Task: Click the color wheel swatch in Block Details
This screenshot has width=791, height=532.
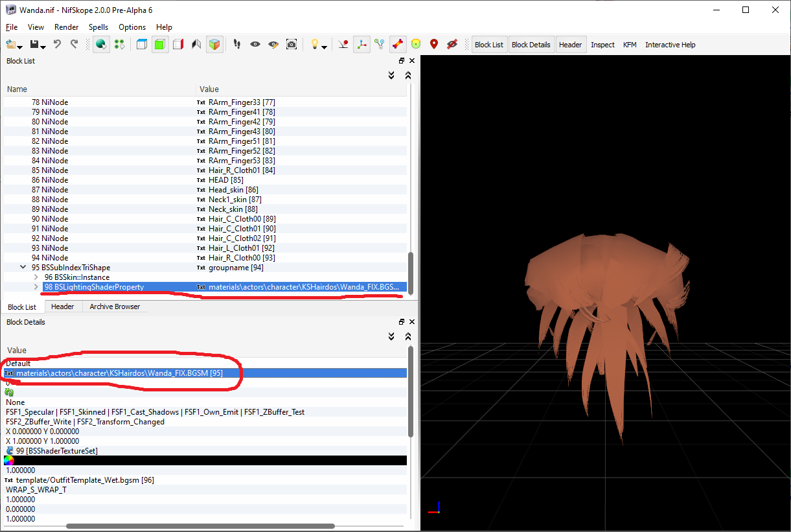Action: pos(9,461)
